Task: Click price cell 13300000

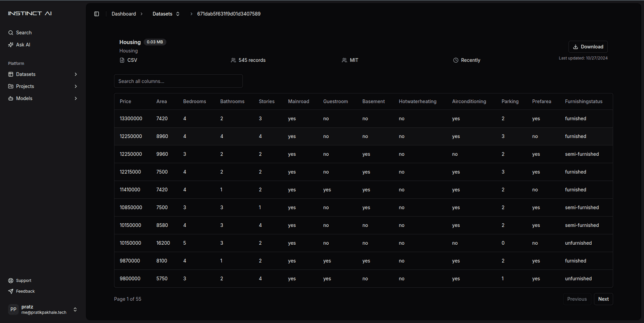Action: (131, 119)
